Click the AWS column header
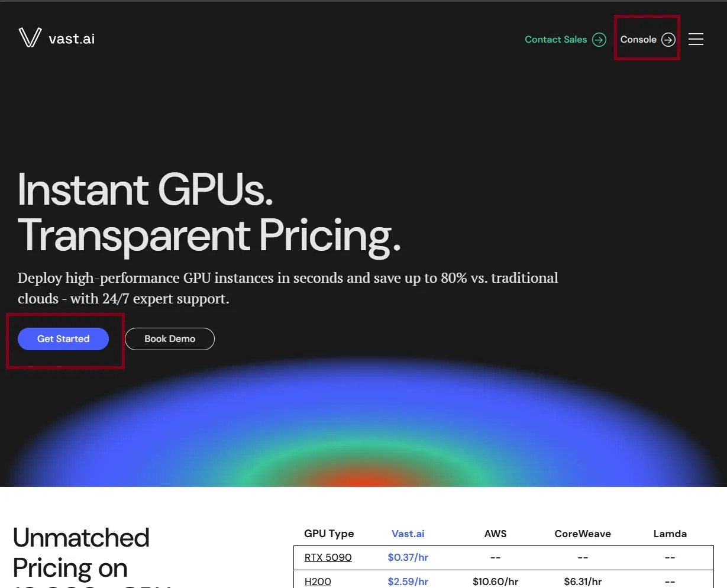 [496, 534]
